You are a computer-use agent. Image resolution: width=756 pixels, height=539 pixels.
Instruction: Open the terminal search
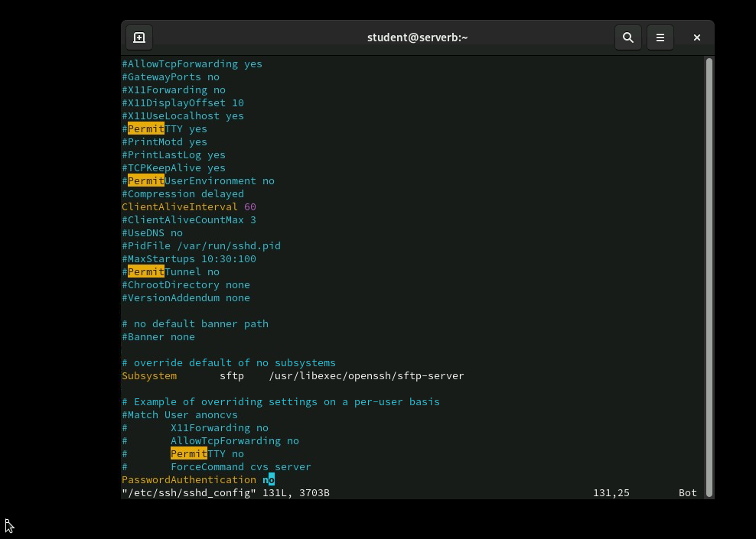(628, 37)
